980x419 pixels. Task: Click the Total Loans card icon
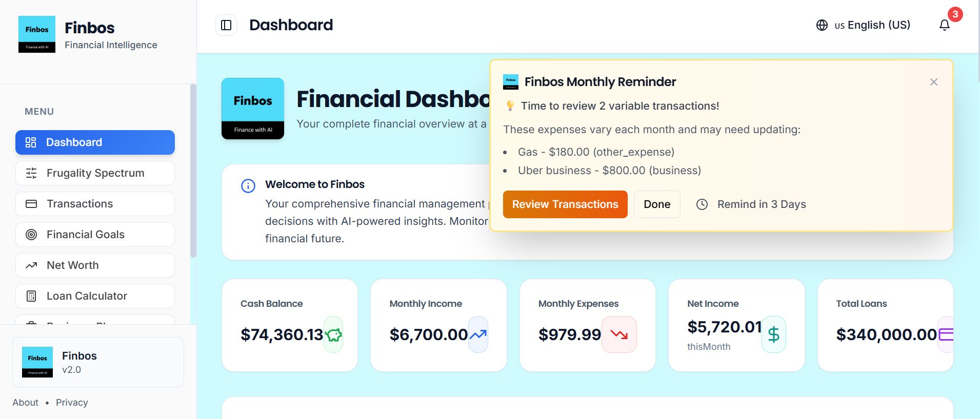pos(946,335)
